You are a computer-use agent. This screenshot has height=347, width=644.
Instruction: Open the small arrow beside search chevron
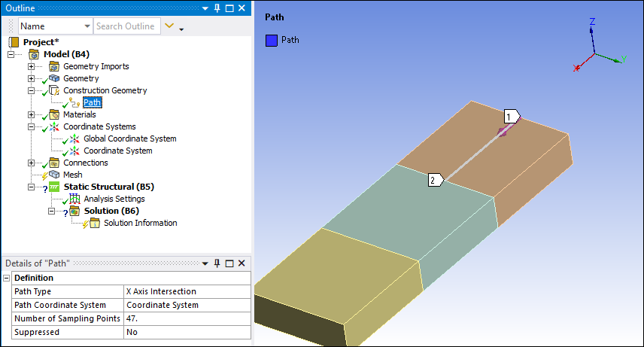181,29
